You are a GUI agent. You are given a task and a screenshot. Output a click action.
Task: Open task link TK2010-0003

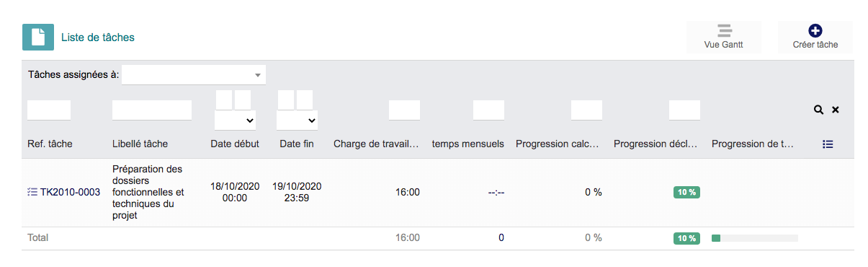(x=70, y=192)
